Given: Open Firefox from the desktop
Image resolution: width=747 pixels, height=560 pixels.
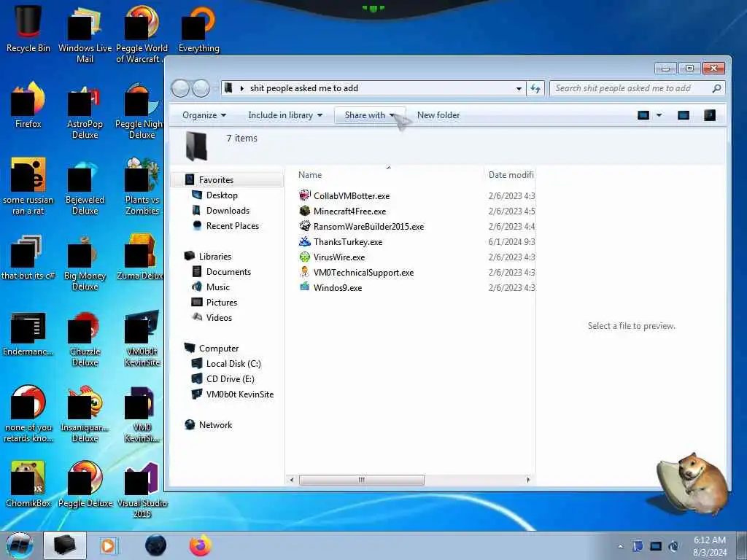Looking at the screenshot, I should [x=28, y=105].
